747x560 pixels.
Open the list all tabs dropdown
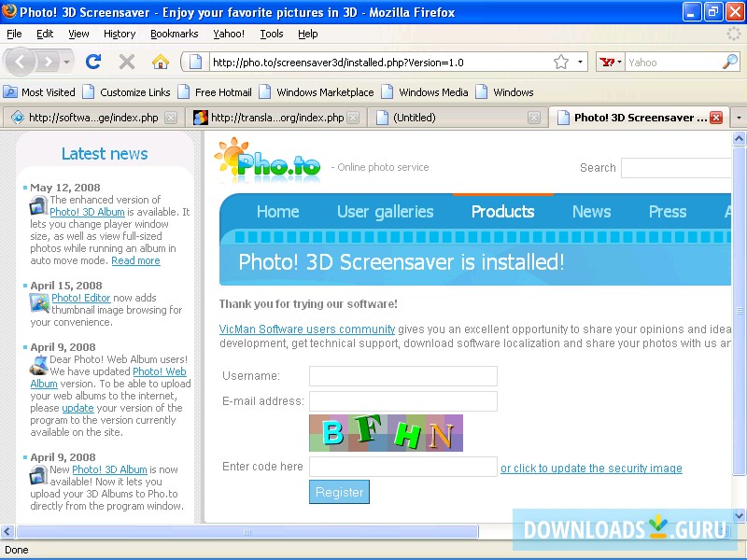click(x=739, y=118)
